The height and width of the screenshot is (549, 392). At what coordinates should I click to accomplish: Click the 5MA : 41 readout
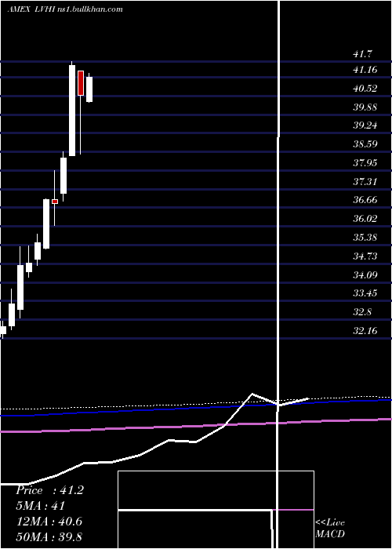pyautogui.click(x=41, y=506)
